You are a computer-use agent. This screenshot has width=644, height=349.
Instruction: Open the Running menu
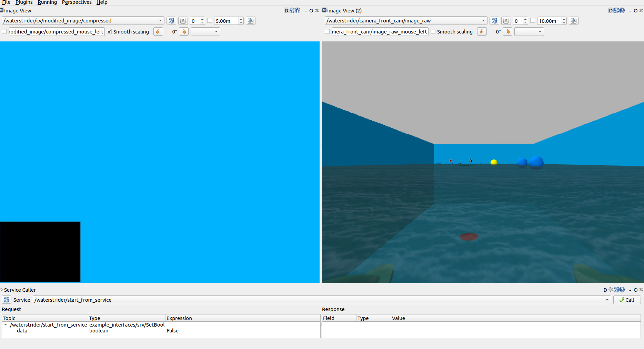coord(47,2)
